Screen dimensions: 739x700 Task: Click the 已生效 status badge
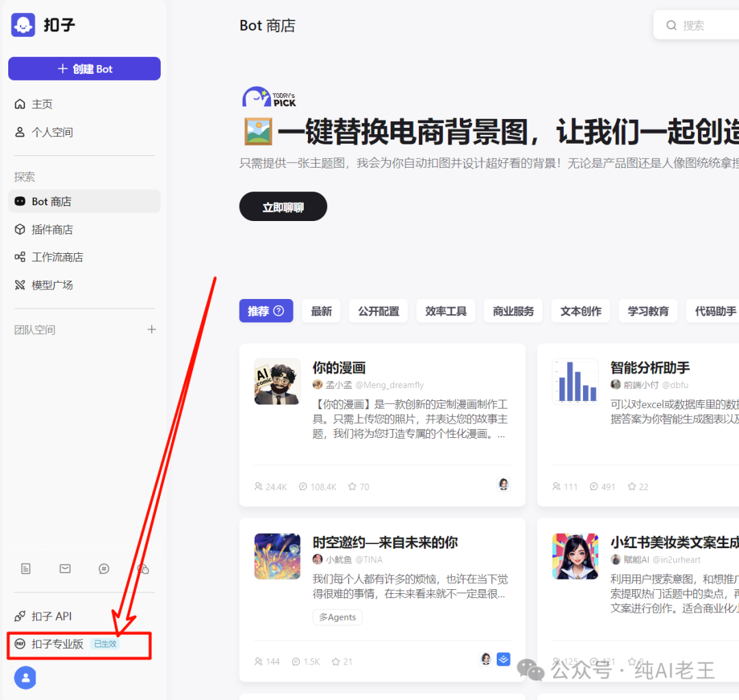[x=105, y=644]
